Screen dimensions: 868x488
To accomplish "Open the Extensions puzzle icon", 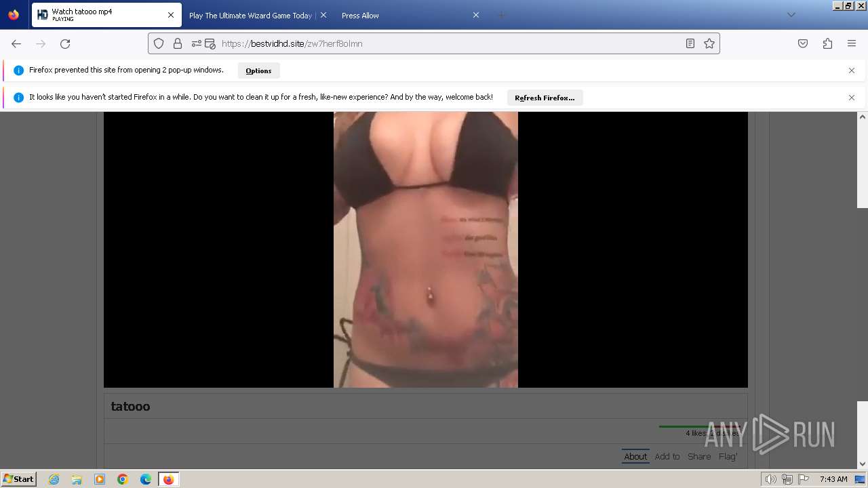I will coord(827,43).
